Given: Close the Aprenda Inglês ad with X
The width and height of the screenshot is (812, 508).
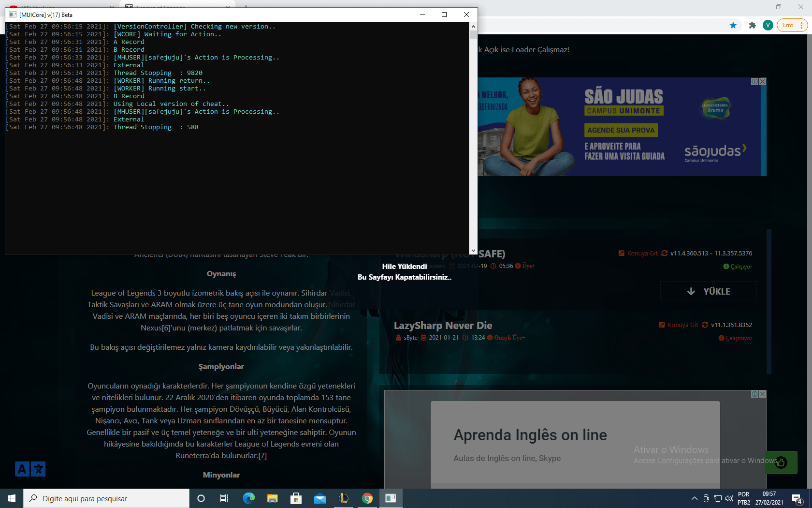Looking at the screenshot, I should [763, 394].
